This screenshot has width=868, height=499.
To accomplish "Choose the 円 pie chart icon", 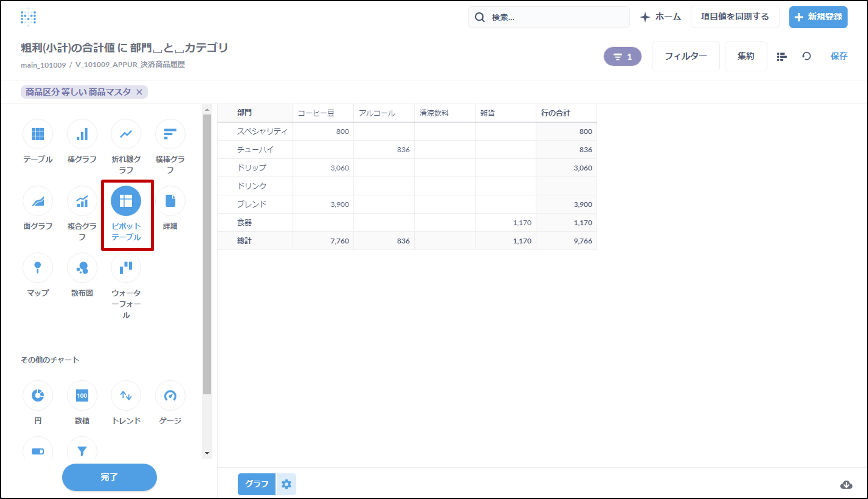I will 38,395.
